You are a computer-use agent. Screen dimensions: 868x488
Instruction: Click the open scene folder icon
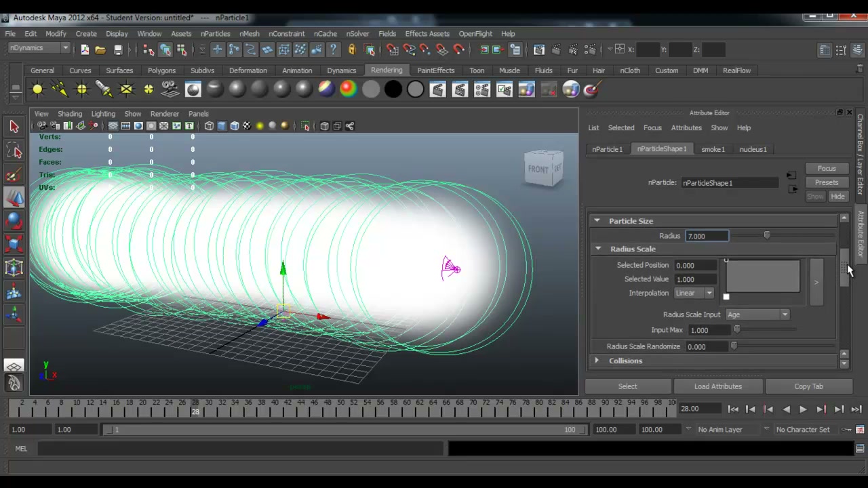click(x=100, y=49)
